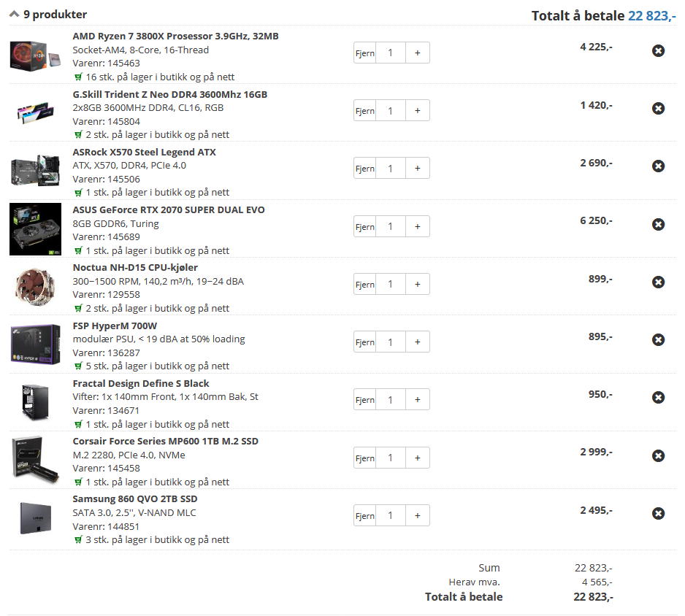The width and height of the screenshot is (685, 616).
Task: Add one more Noctua NH-D15 with plus
Action: point(418,284)
